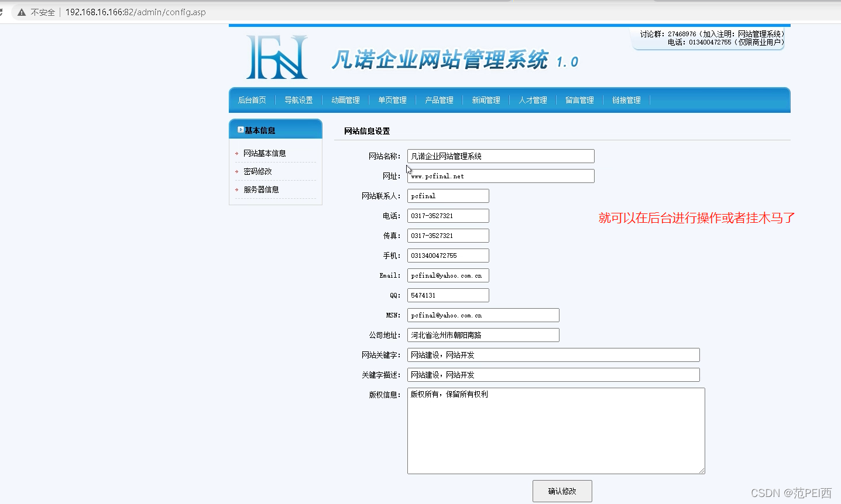Click the 传真 input field

[448, 236]
